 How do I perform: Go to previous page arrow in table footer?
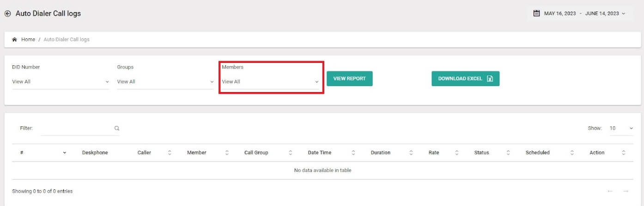[610, 191]
